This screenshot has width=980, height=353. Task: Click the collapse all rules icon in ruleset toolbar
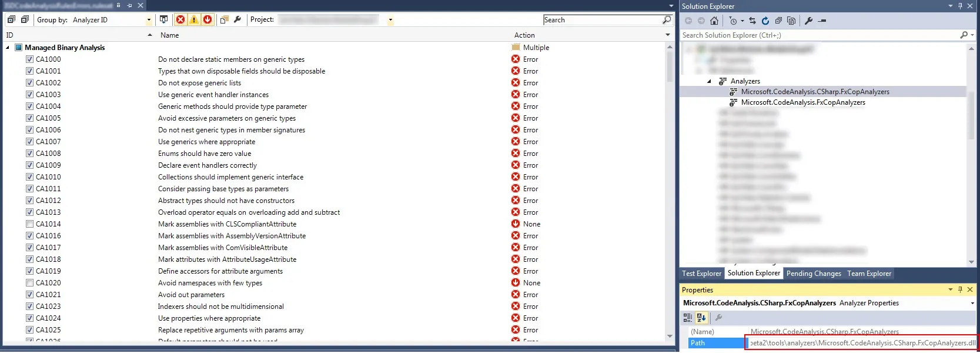click(x=25, y=19)
